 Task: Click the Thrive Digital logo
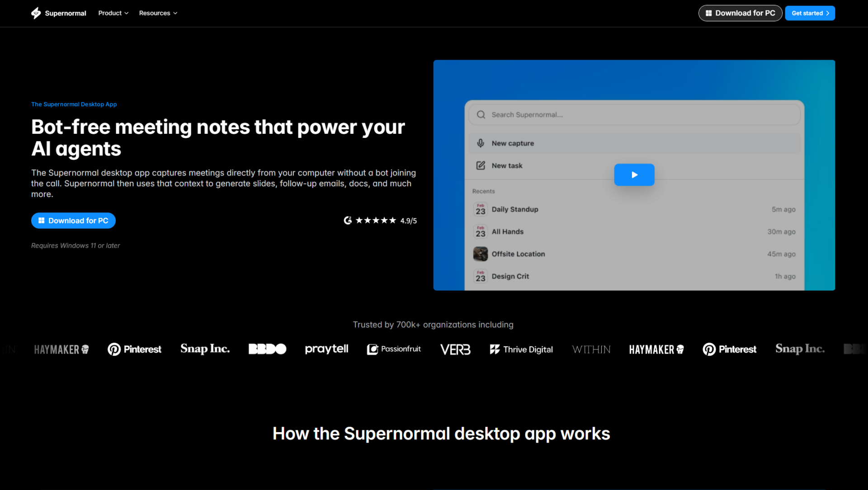(521, 349)
